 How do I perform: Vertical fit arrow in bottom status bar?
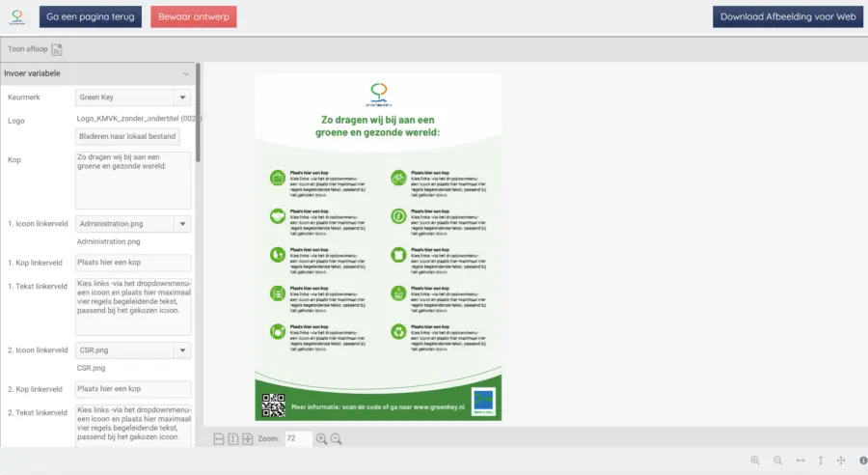pyautogui.click(x=821, y=461)
